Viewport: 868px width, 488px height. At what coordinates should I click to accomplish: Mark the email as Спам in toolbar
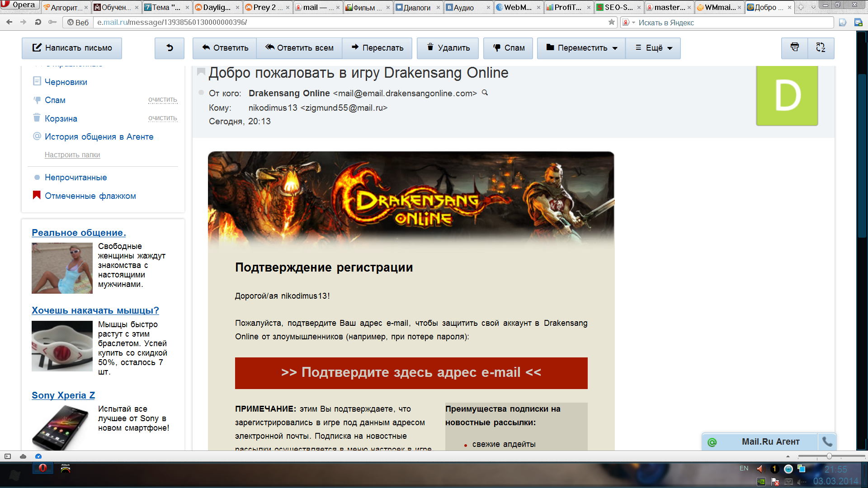click(508, 48)
